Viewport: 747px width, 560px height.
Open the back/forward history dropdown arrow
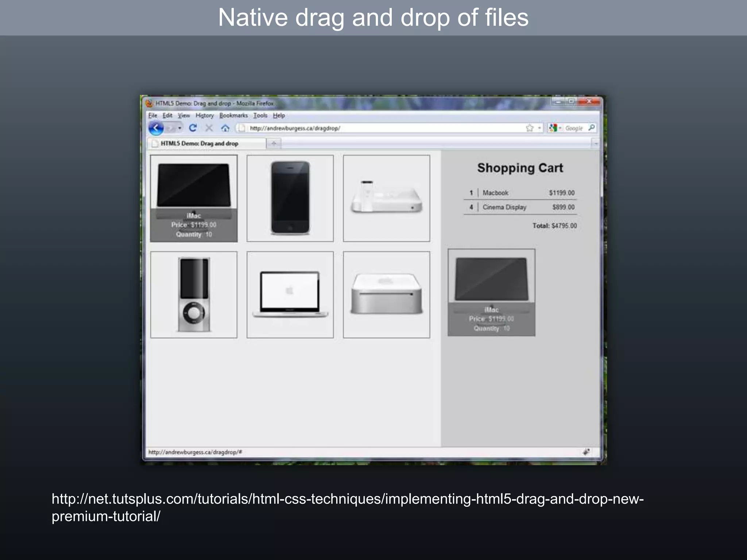(x=180, y=128)
